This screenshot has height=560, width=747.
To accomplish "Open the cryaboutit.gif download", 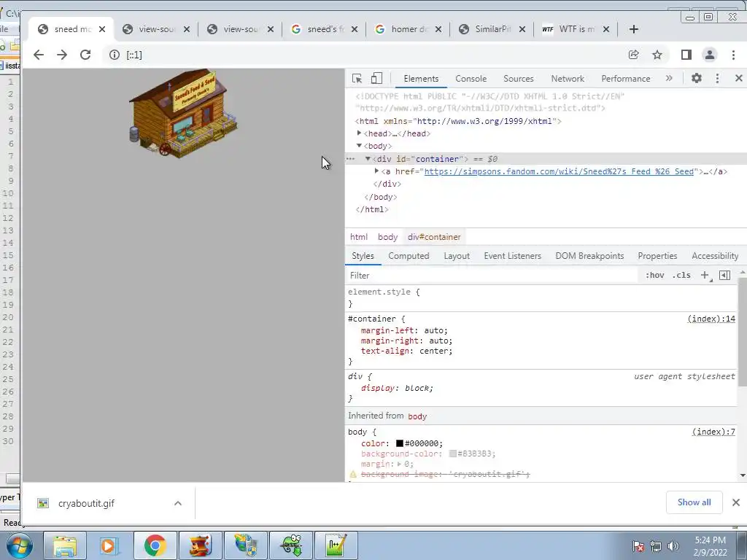I will (x=86, y=503).
